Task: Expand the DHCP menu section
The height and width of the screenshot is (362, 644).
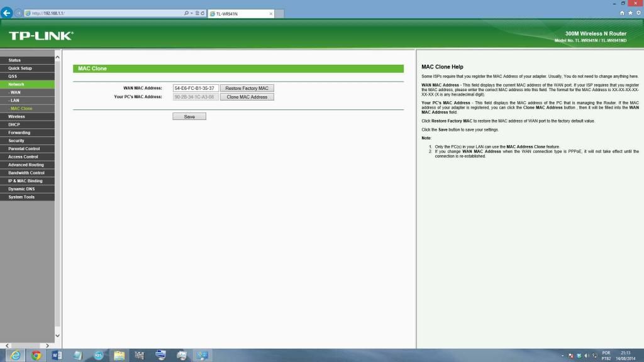Action: point(27,124)
